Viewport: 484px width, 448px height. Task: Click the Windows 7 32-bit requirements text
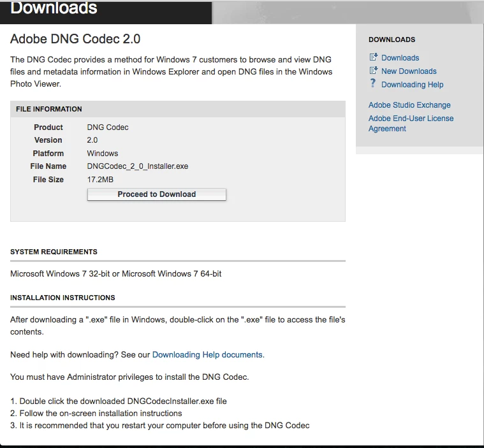(116, 273)
